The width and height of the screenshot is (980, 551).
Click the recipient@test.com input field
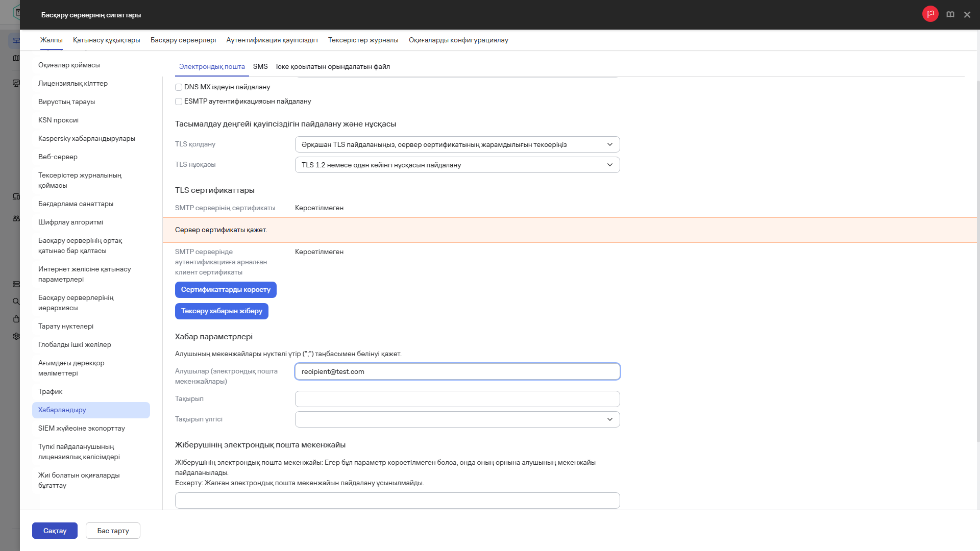pos(457,371)
